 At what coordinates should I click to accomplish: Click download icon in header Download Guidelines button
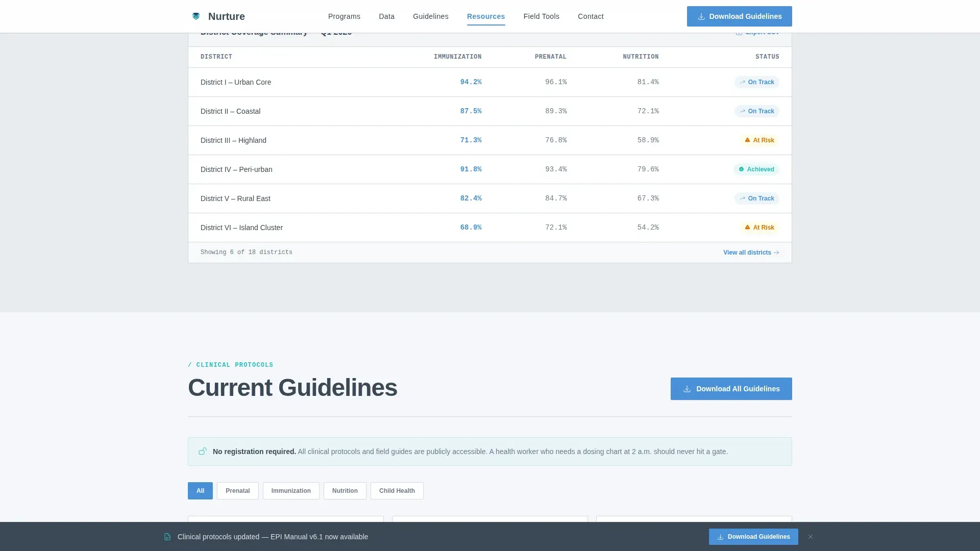701,16
